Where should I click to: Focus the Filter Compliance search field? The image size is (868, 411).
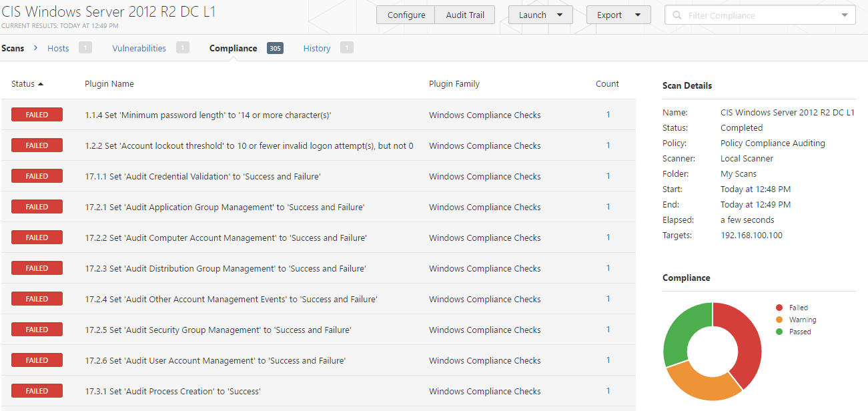(x=760, y=15)
